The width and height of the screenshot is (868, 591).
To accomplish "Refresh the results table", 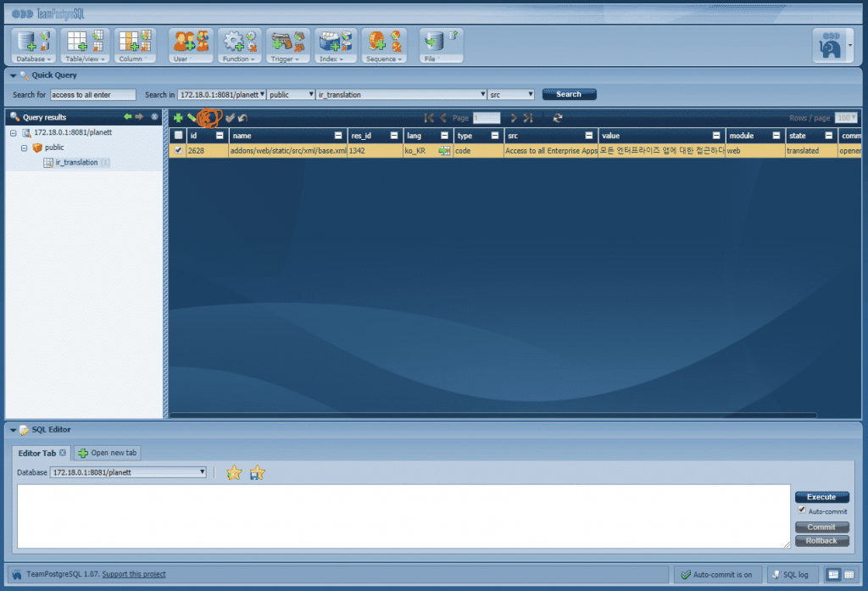I will (x=558, y=117).
